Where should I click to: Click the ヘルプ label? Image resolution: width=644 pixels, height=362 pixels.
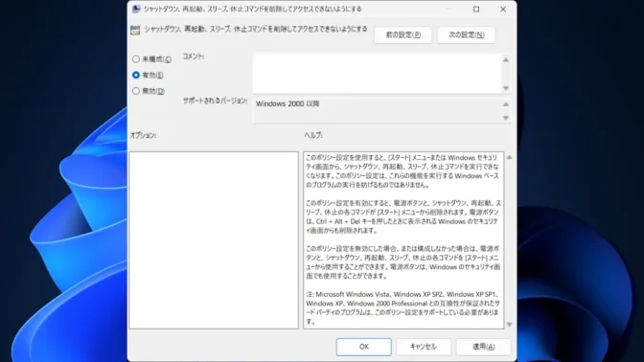tap(313, 135)
